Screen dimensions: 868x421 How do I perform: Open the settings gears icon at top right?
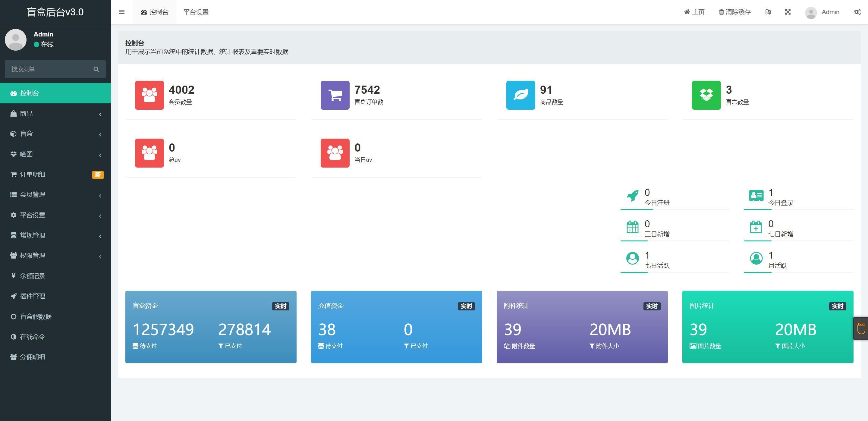tap(857, 12)
